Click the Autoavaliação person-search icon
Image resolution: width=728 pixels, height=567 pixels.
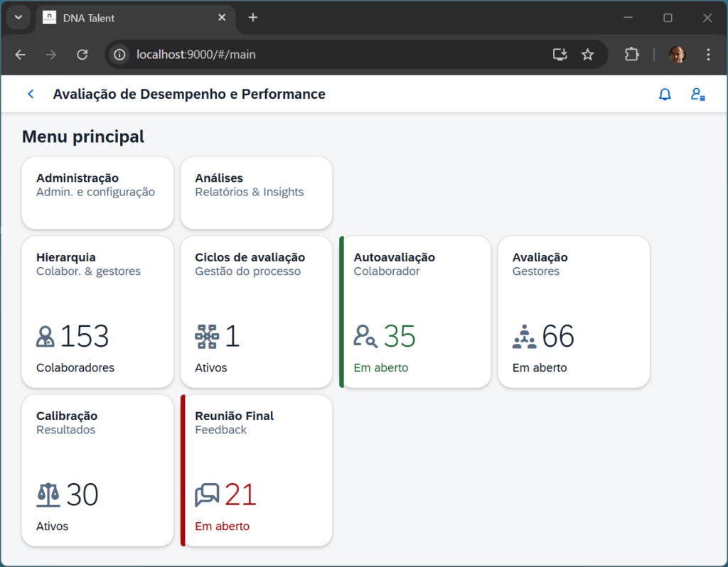[365, 336]
